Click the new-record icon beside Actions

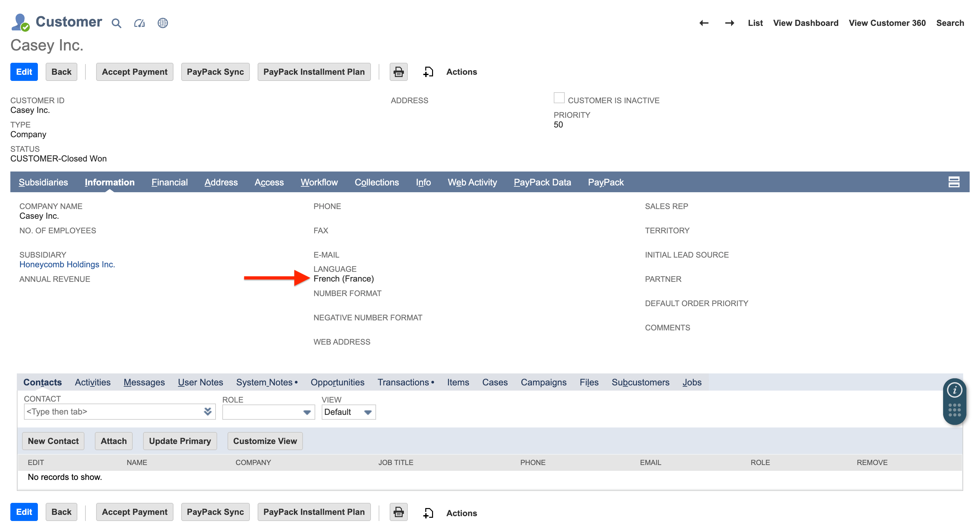428,72
